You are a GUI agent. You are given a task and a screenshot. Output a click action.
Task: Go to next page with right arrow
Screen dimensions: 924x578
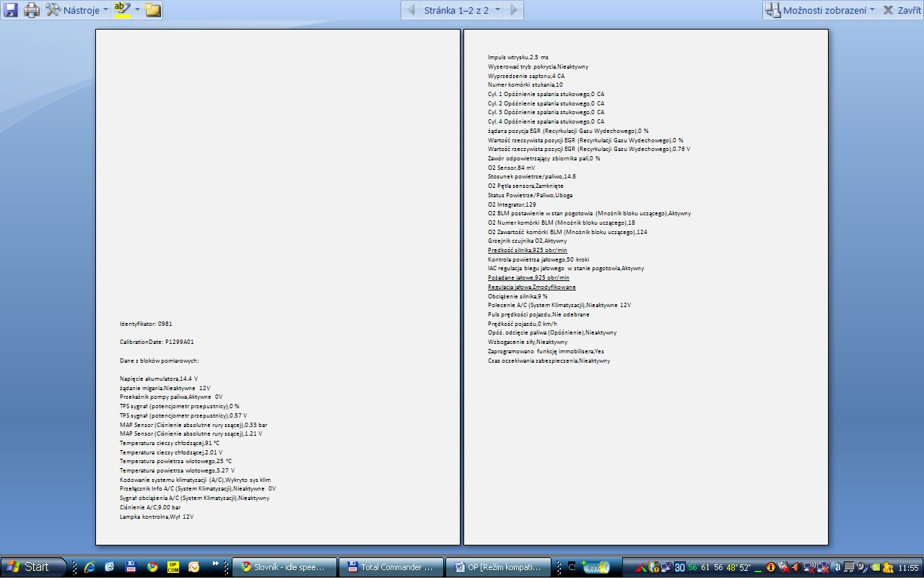click(514, 10)
